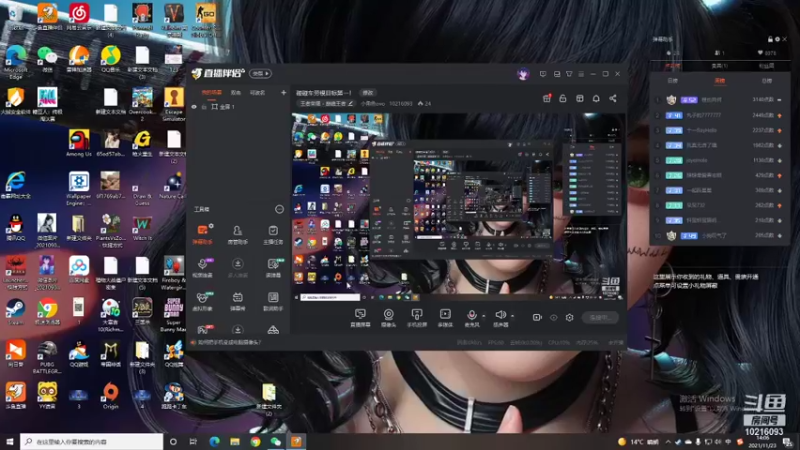Image resolution: width=800 pixels, height=450 pixels.
Task: Open the message icon in title bar
Action: point(543,74)
